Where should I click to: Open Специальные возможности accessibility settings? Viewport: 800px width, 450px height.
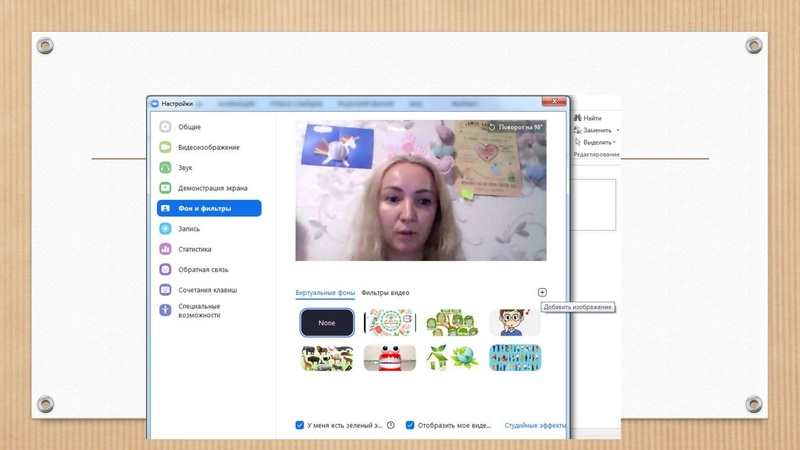199,310
